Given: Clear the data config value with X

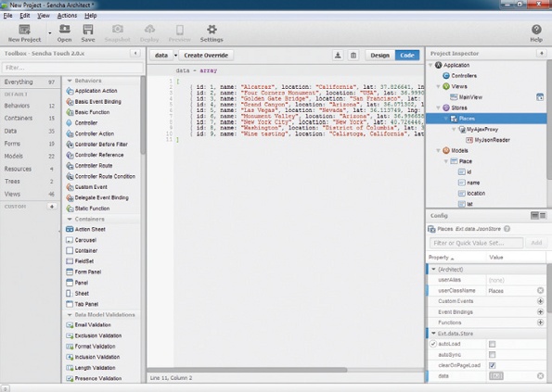Looking at the screenshot, I should [540, 376].
